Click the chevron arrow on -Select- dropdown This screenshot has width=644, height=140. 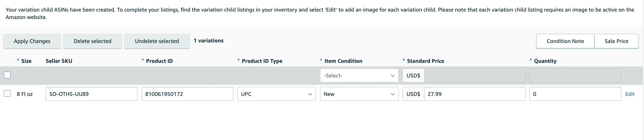tap(393, 76)
